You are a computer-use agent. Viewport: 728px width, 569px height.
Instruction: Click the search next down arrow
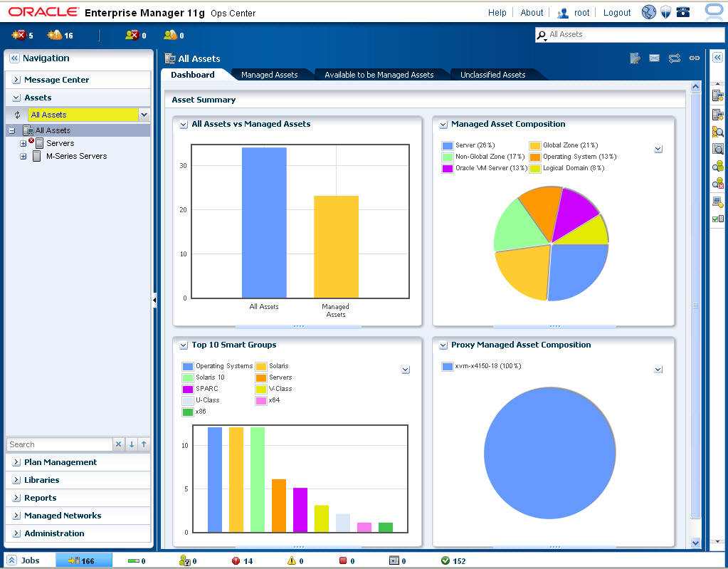click(132, 444)
